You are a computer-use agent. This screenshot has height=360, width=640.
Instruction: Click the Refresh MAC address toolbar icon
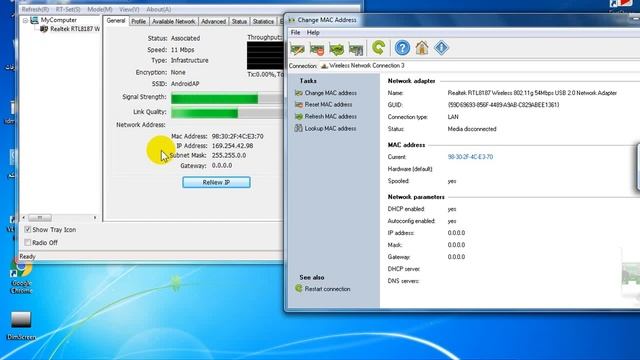[x=337, y=49]
